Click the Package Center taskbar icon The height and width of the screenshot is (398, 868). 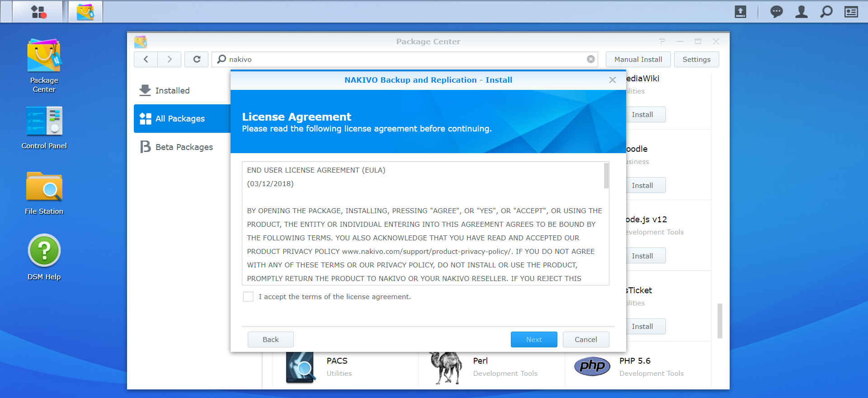85,12
